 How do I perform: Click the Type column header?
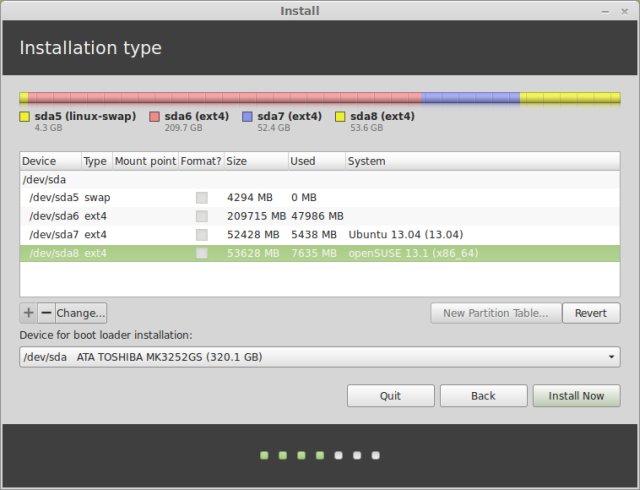pyautogui.click(x=97, y=161)
